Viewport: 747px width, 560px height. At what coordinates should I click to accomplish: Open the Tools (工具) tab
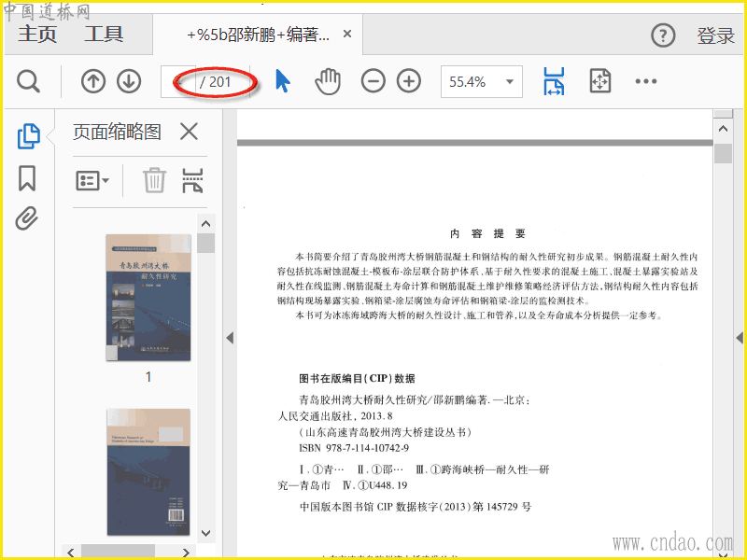pyautogui.click(x=104, y=35)
